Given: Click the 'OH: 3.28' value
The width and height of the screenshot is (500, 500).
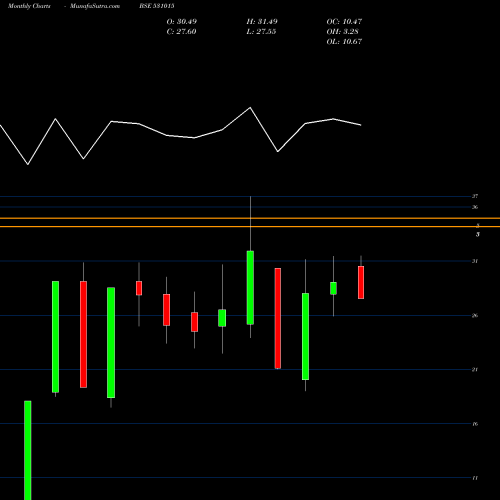Looking at the screenshot, I should click(x=342, y=31).
